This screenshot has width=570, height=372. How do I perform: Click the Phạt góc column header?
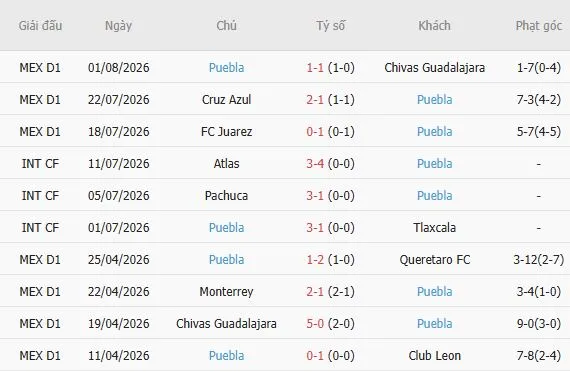[539, 26]
